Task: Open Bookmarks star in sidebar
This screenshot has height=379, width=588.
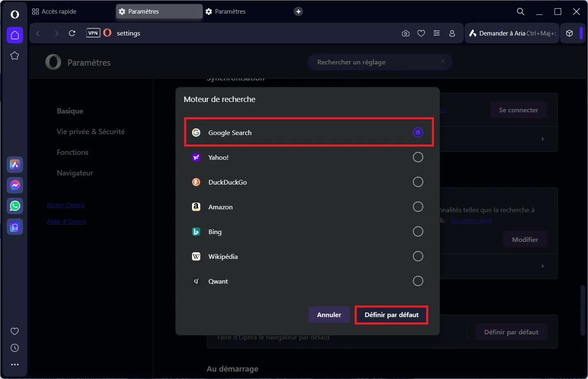Action: (15, 56)
